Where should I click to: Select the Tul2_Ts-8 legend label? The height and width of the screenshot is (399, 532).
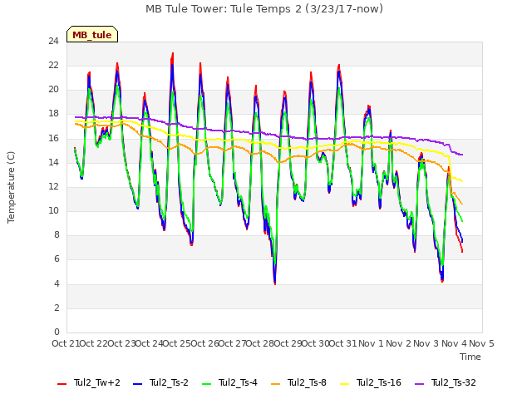(x=307, y=382)
